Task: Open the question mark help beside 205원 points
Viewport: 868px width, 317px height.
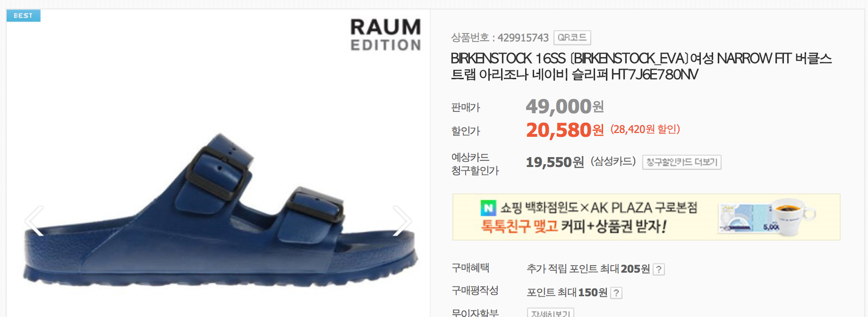Action: click(659, 269)
